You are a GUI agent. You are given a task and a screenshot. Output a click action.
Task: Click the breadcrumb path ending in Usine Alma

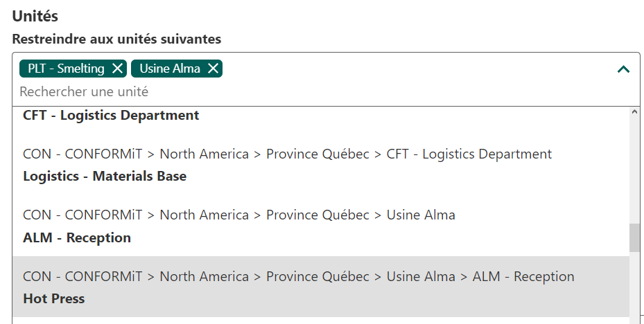tap(238, 215)
